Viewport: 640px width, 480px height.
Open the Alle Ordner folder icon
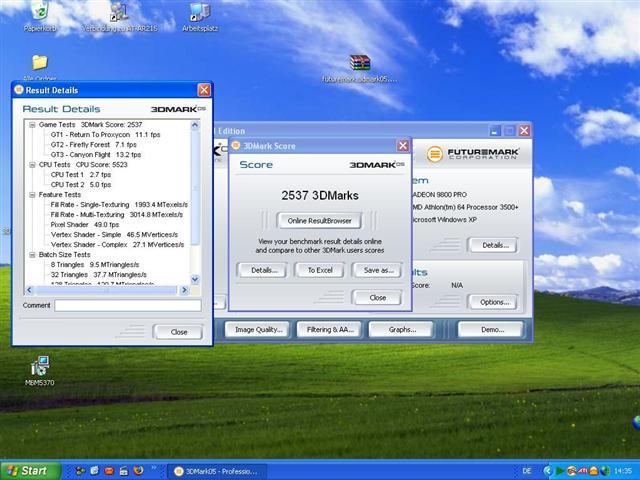(x=40, y=67)
